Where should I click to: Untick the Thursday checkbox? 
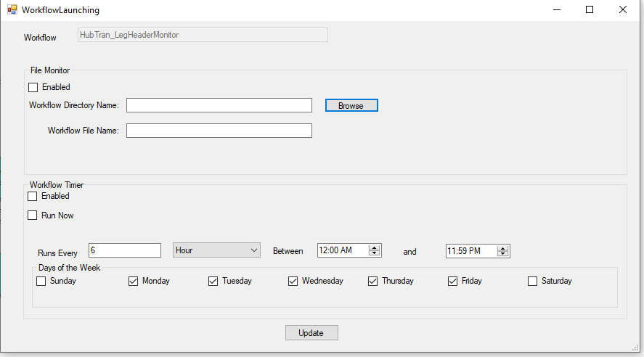pyautogui.click(x=372, y=281)
